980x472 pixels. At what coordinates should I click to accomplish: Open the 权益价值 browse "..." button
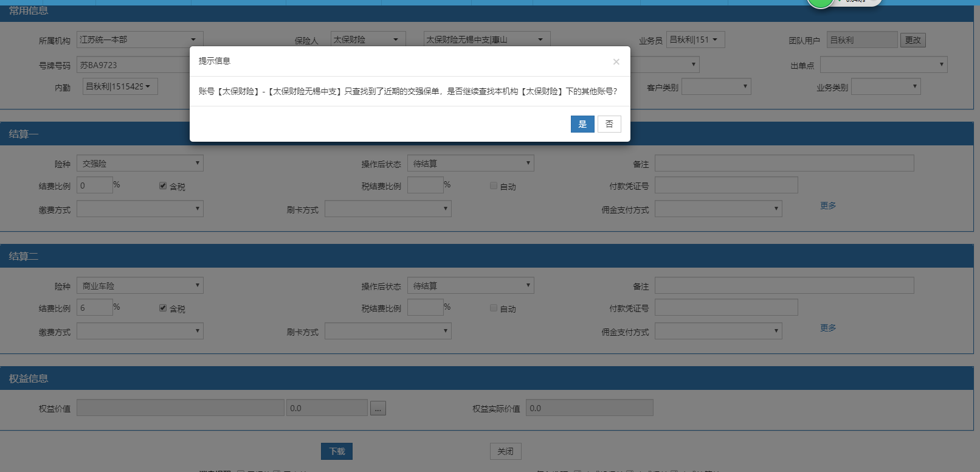click(378, 408)
